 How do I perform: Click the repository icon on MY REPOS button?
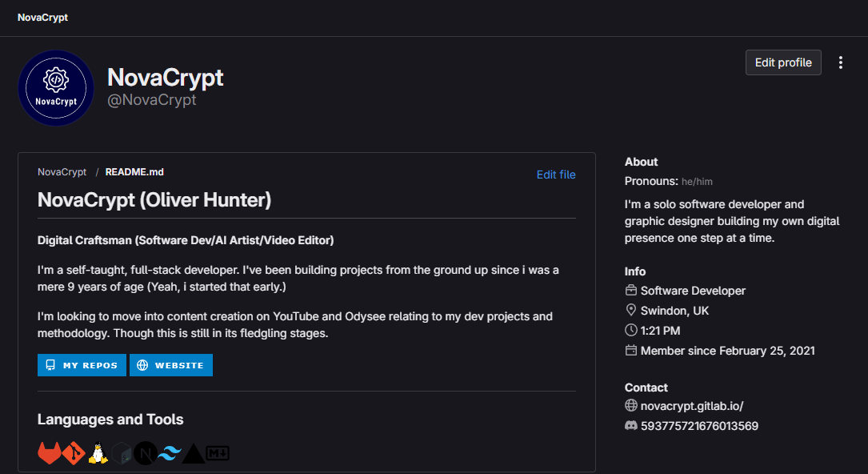point(50,364)
